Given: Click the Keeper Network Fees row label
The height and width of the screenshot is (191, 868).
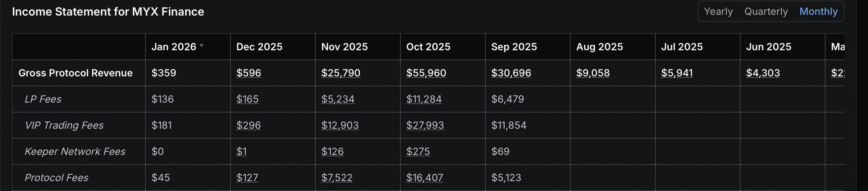Looking at the screenshot, I should [x=75, y=151].
